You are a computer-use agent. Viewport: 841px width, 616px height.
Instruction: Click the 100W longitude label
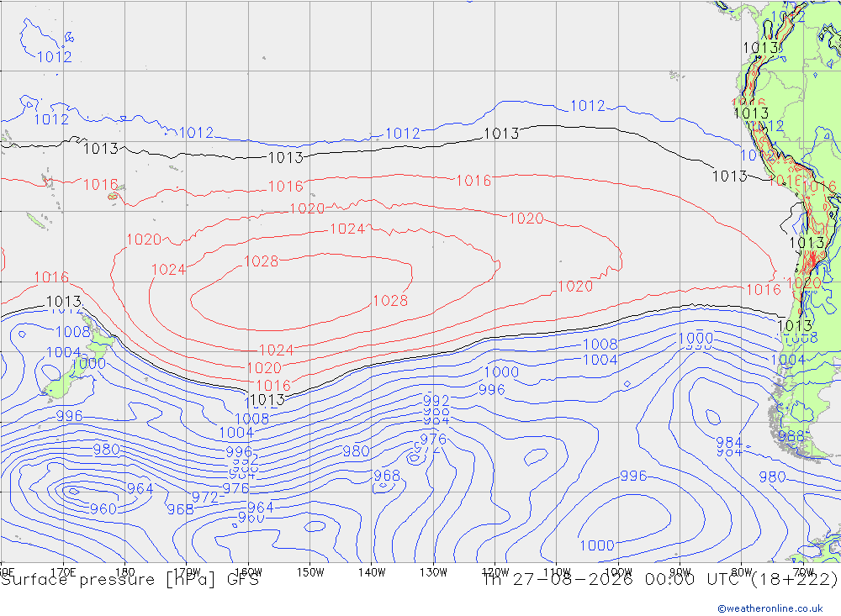pyautogui.click(x=618, y=572)
